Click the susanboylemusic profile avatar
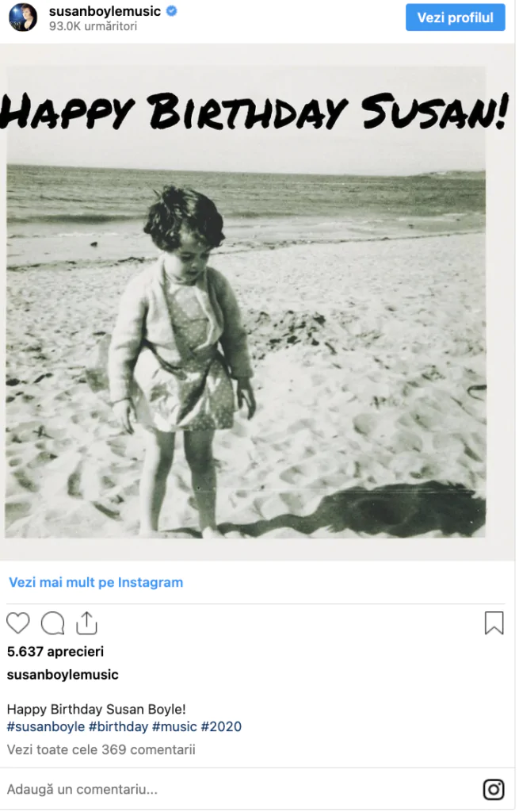Viewport: 519px width, 812px height. [x=23, y=17]
